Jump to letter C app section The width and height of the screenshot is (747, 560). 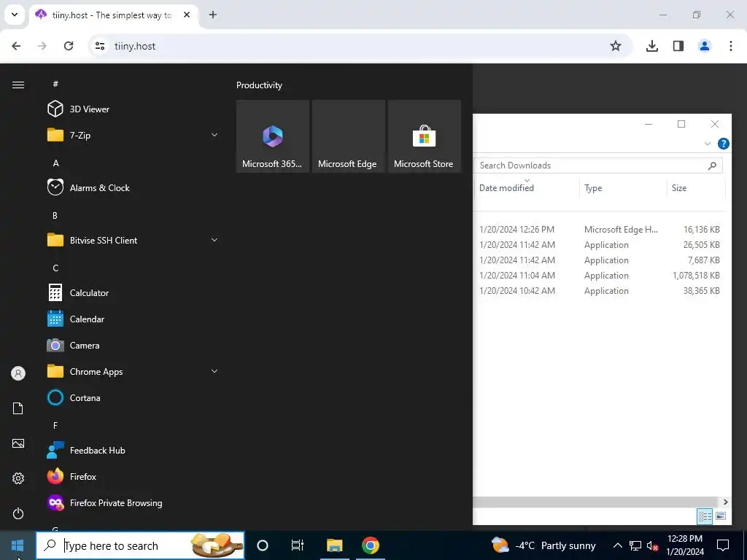pos(55,268)
